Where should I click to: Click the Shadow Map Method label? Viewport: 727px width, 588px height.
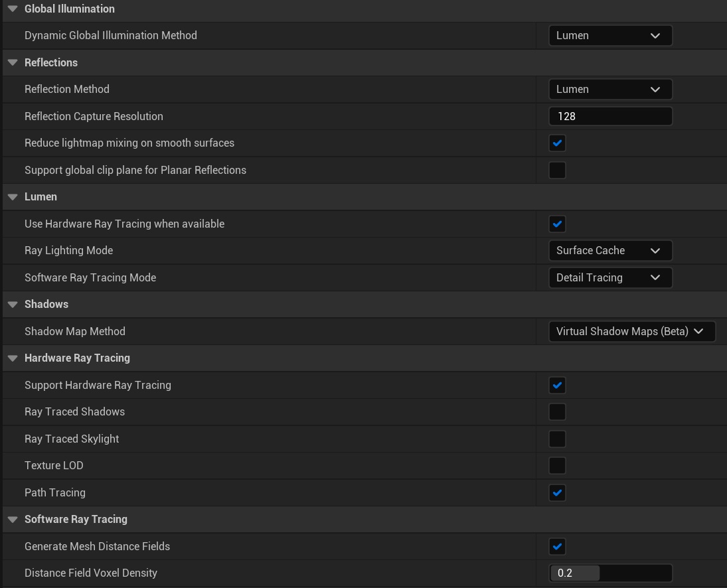(74, 331)
